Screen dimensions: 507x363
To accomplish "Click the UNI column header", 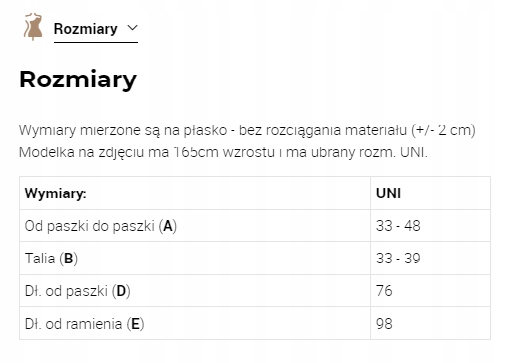I will click(x=430, y=193).
